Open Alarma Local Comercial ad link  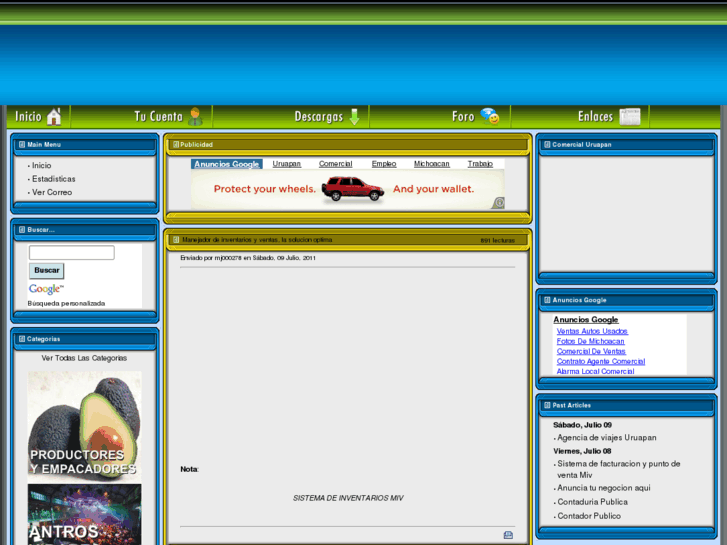[595, 372]
